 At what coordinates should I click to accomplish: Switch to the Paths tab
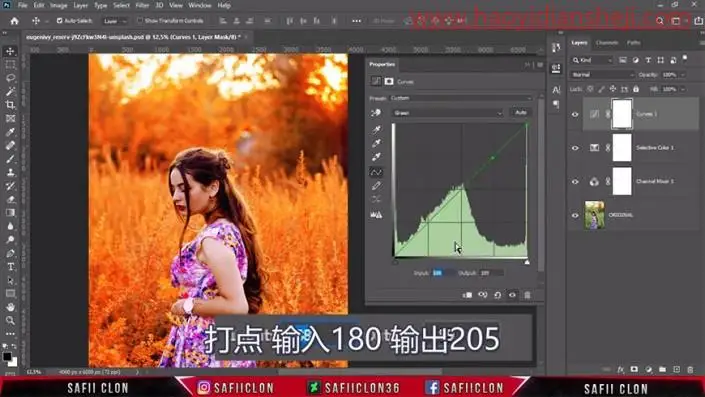634,43
